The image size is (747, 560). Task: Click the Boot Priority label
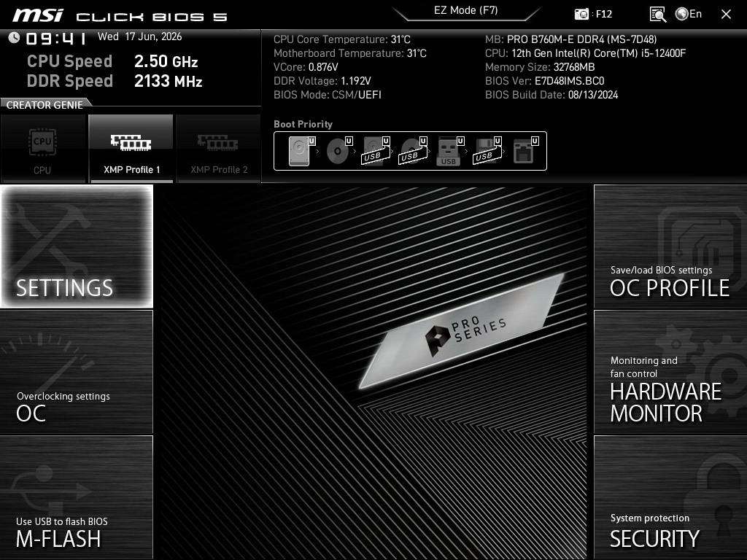coord(303,124)
